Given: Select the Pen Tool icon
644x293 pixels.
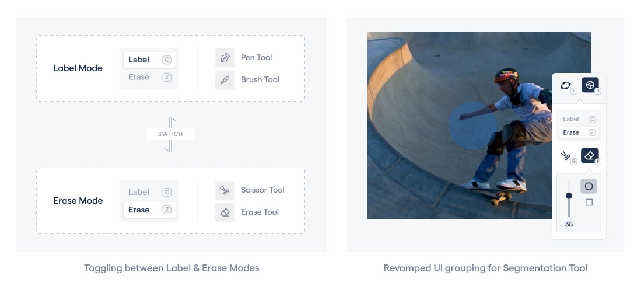Looking at the screenshot, I should [225, 58].
